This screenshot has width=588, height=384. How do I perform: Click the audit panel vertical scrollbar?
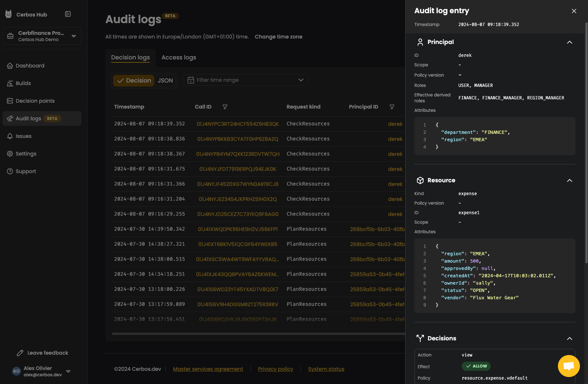coord(587,143)
